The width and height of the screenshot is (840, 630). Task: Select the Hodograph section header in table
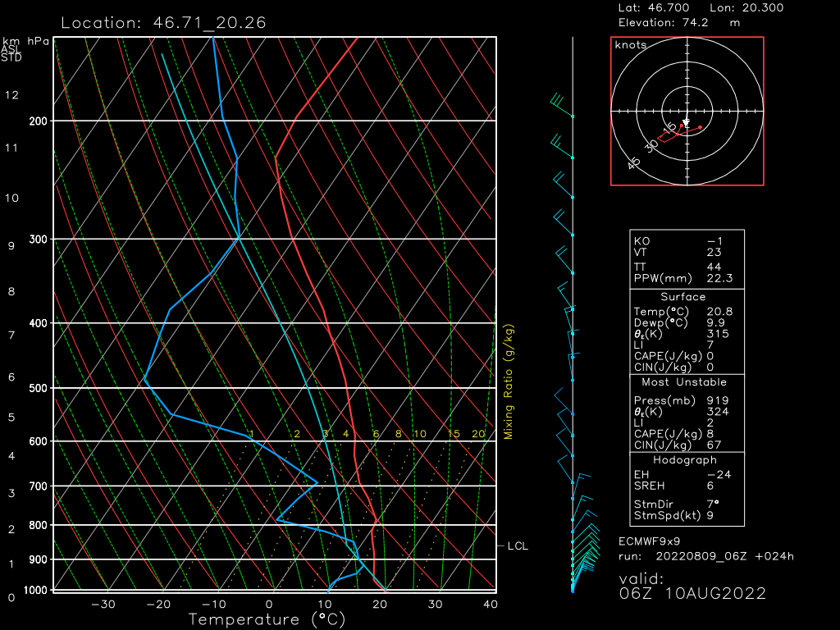pyautogui.click(x=682, y=460)
